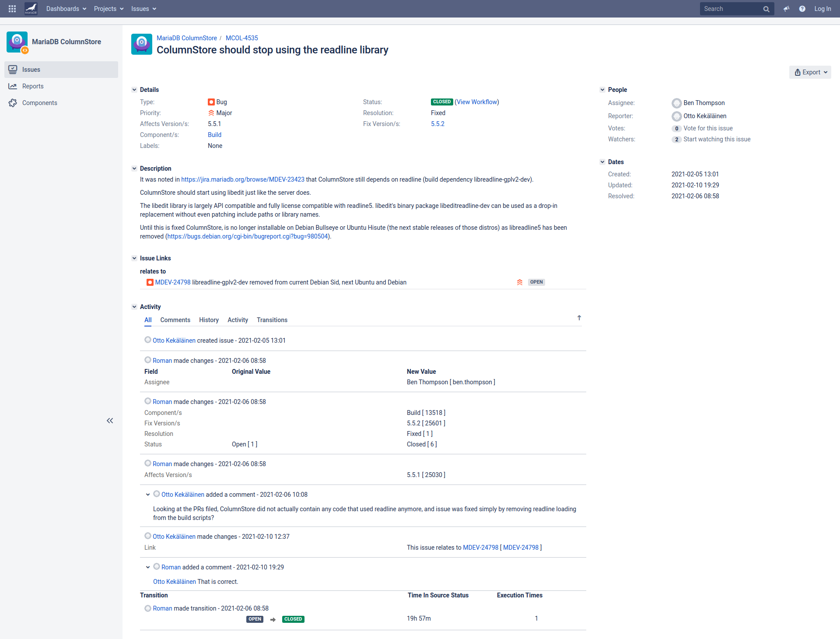Open the app switcher grid icon

12,9
